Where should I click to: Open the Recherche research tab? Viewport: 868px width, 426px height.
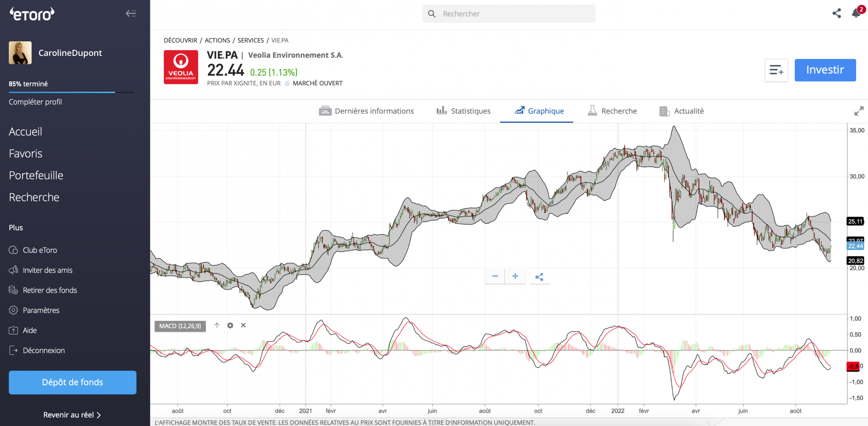point(612,111)
